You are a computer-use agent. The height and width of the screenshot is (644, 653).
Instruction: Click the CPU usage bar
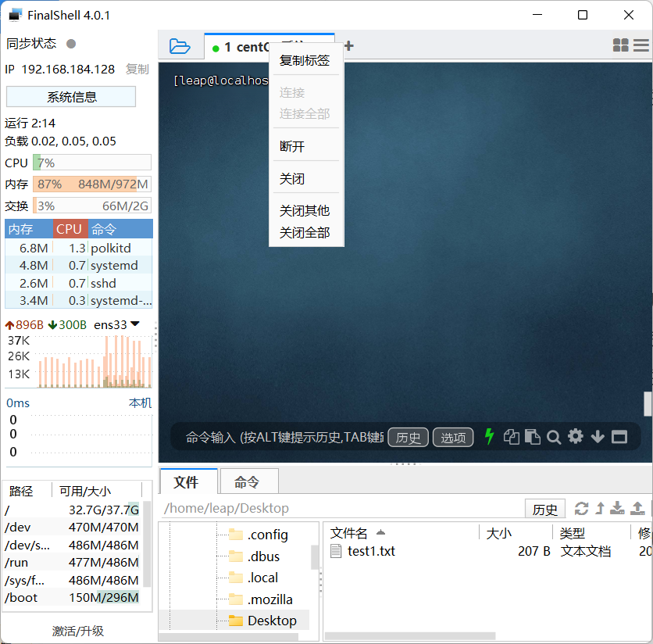tap(92, 163)
